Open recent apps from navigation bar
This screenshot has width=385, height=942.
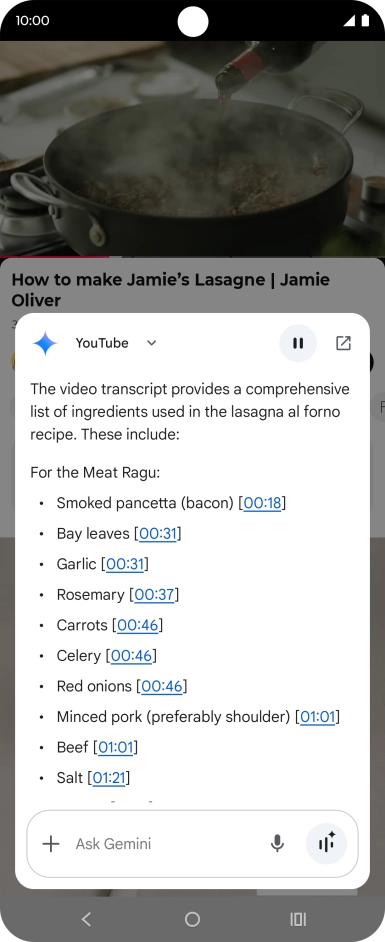(298, 919)
